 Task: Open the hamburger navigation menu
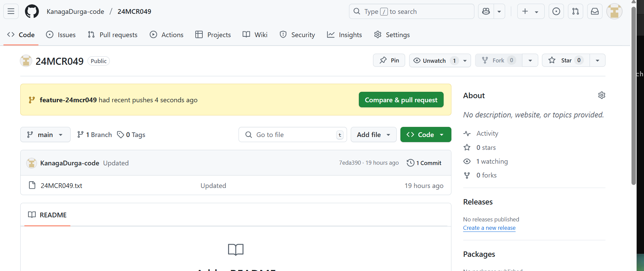coord(11,11)
